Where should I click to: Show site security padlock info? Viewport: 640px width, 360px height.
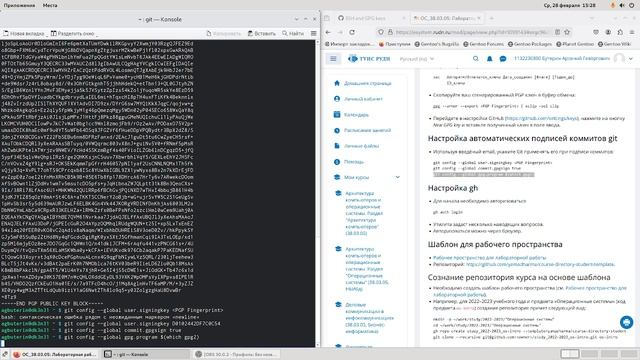pos(390,32)
